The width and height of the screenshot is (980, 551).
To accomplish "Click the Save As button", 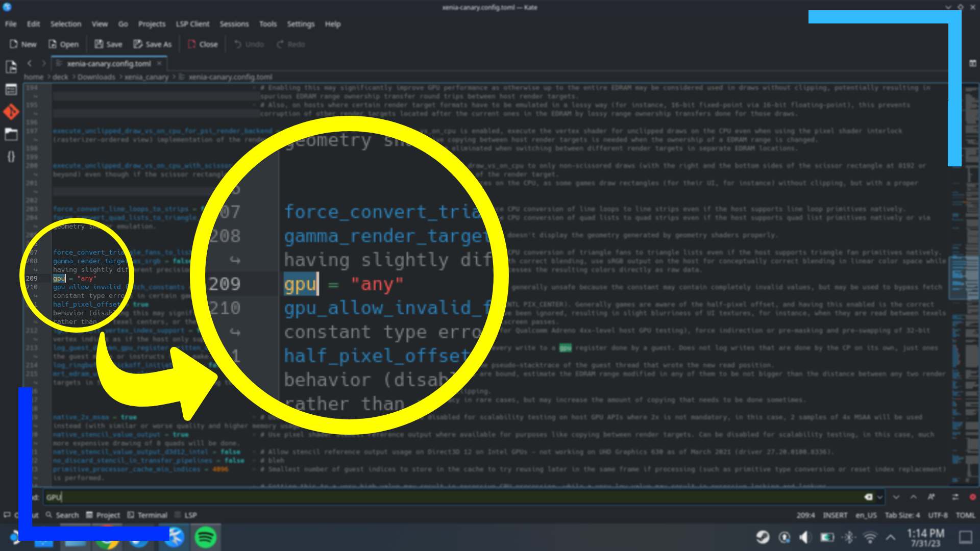I will tap(153, 44).
